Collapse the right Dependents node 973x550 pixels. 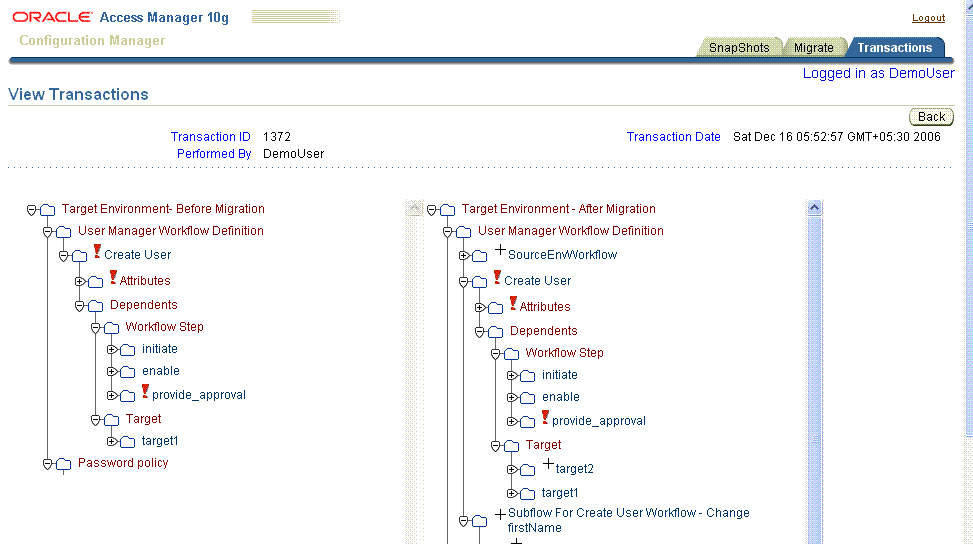[480, 332]
